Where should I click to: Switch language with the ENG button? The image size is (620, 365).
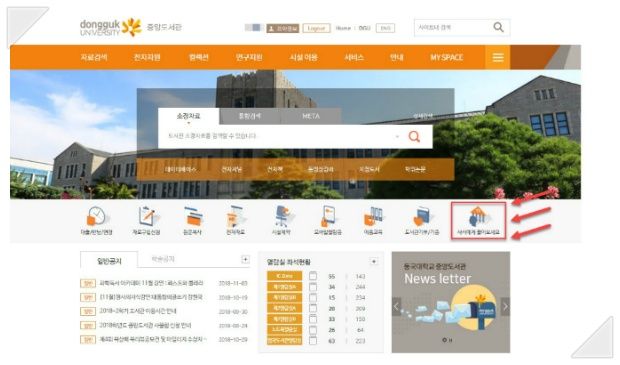pos(385,28)
